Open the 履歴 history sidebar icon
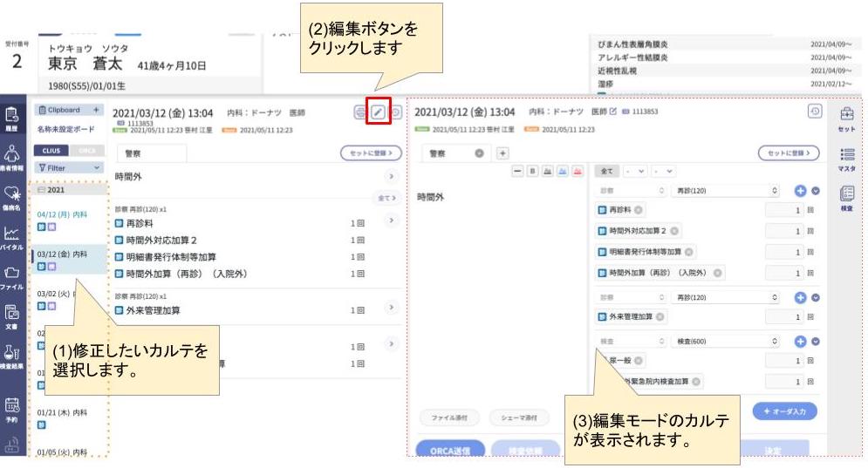The height and width of the screenshot is (468, 868). tap(11, 119)
